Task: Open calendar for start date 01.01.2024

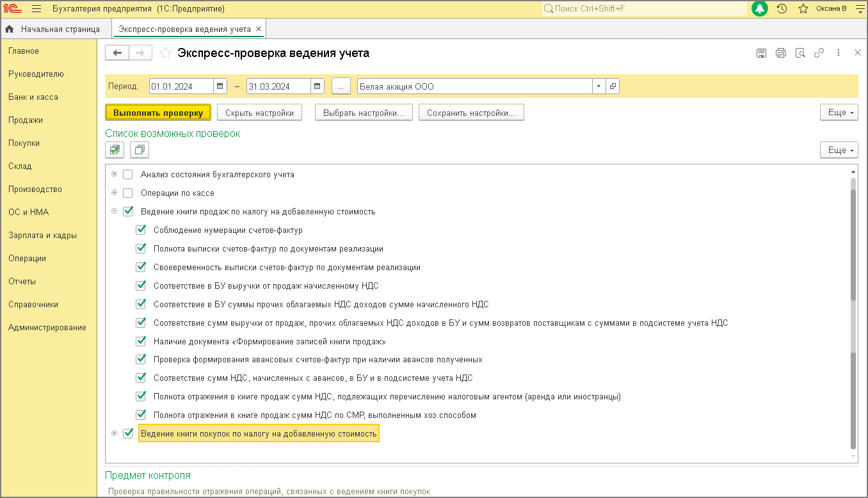Action: (x=220, y=86)
